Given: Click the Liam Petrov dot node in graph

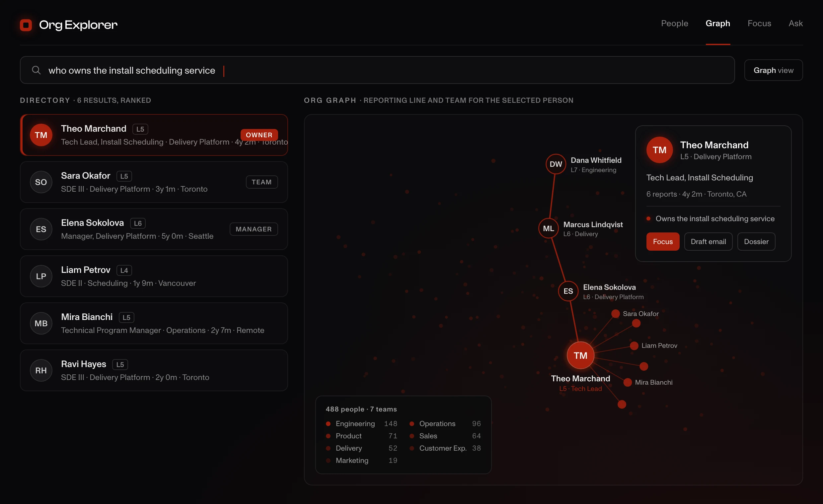Looking at the screenshot, I should coord(634,346).
